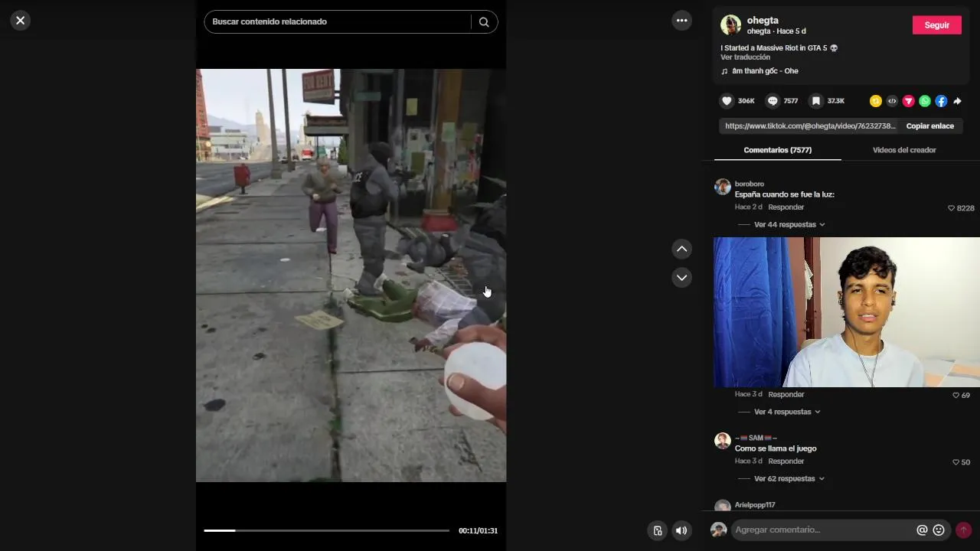Open the âm thanh gốc - Ohe sound link
980x551 pixels.
pyautogui.click(x=765, y=71)
